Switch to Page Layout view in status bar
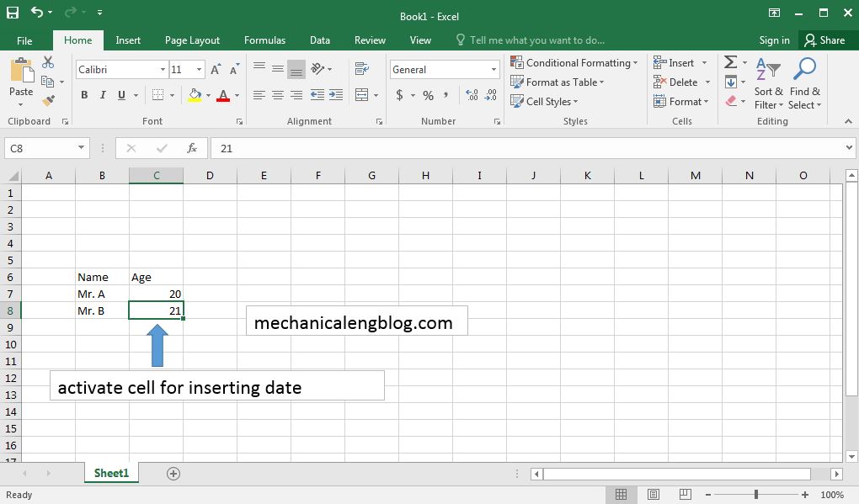The height and width of the screenshot is (504, 859). [x=653, y=495]
